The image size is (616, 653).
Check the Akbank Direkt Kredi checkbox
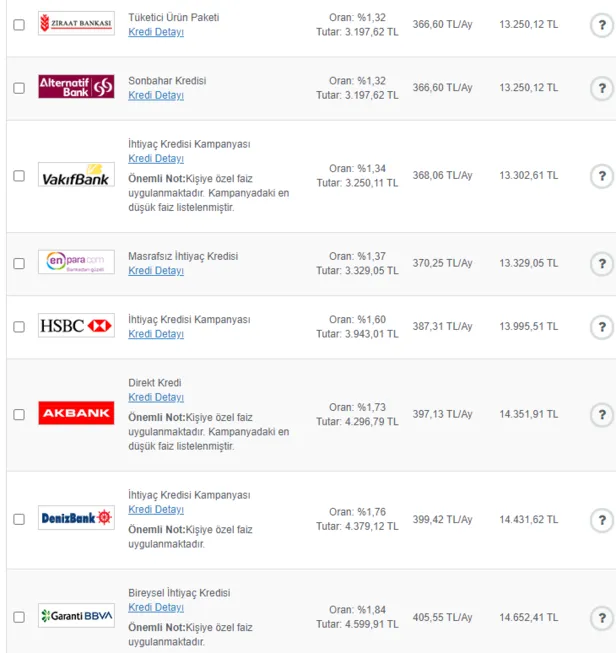point(19,414)
